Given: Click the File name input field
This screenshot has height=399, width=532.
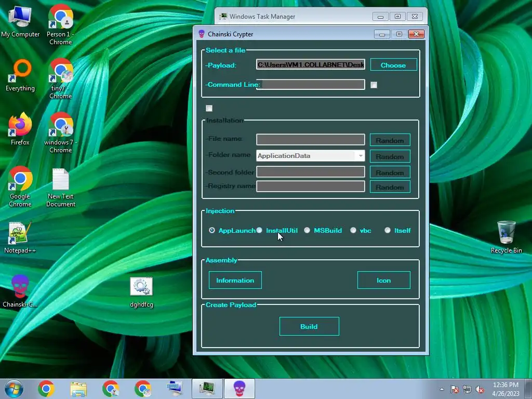Looking at the screenshot, I should [311, 139].
